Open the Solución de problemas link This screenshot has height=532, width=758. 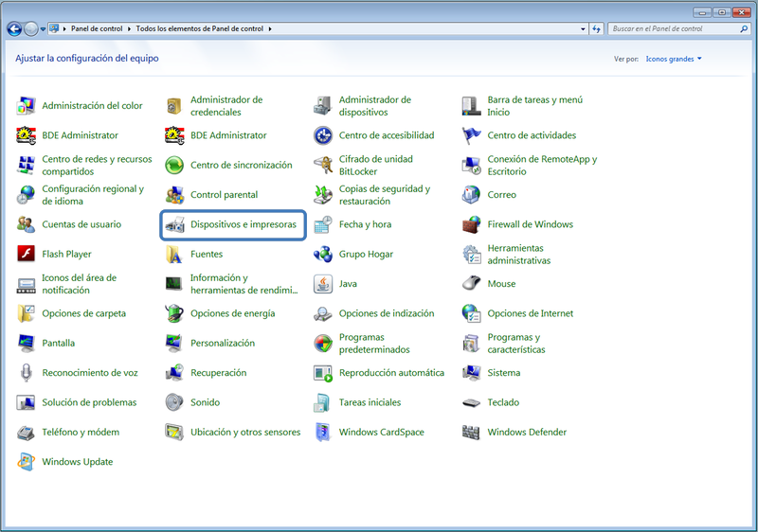tap(89, 402)
